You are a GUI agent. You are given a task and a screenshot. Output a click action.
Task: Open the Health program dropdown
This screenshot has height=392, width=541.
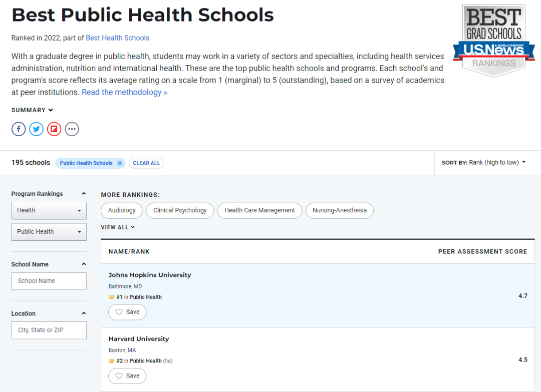[49, 210]
